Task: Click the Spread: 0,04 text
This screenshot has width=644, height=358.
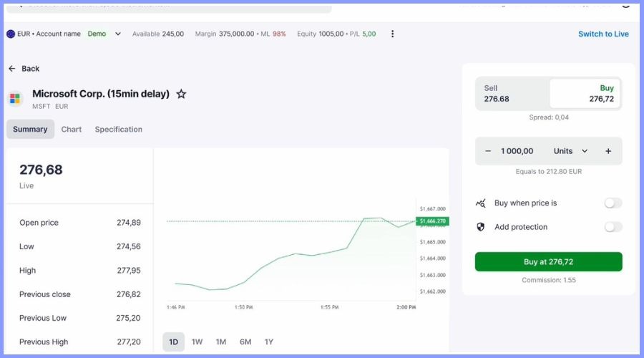Action: 549,117
